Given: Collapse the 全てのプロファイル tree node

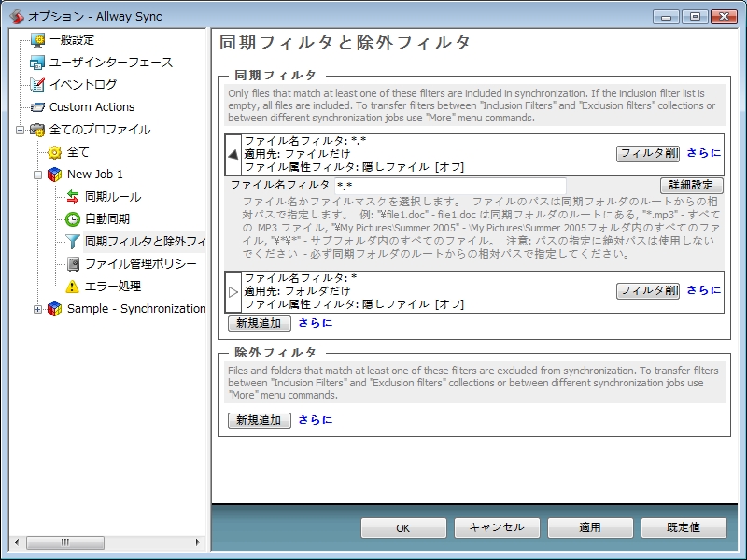Looking at the screenshot, I should 20,130.
